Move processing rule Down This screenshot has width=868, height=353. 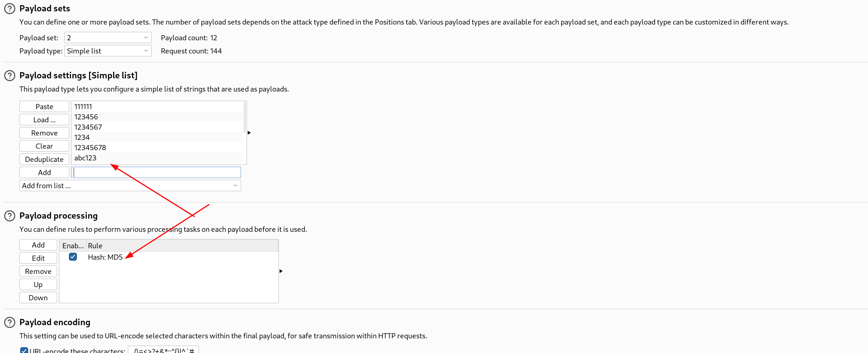click(x=38, y=298)
